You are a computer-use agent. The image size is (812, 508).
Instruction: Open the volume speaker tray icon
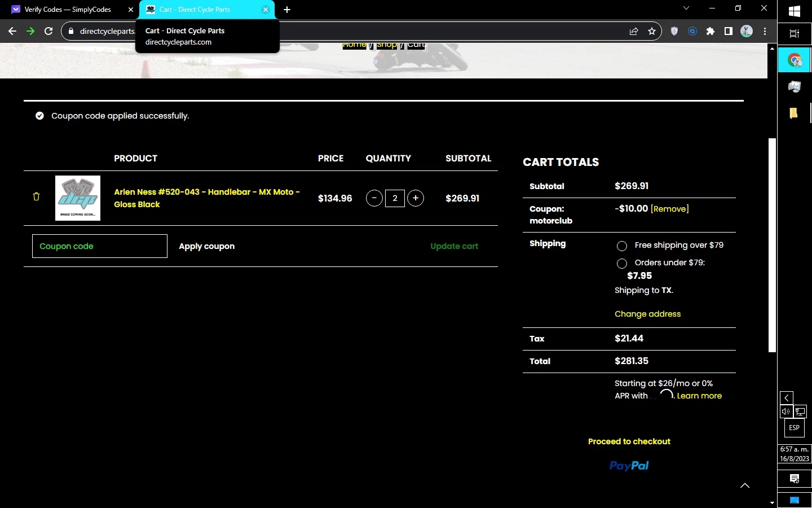[x=786, y=411]
